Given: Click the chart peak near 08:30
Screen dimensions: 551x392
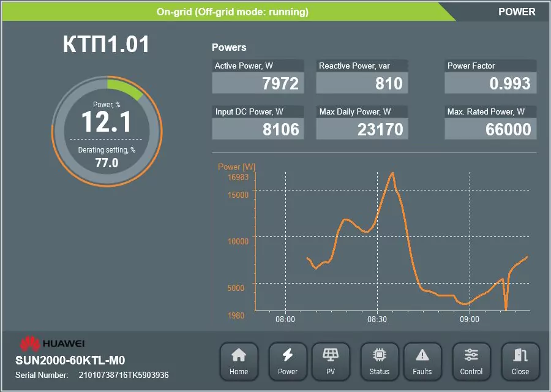Looking at the screenshot, I should click(x=392, y=173).
